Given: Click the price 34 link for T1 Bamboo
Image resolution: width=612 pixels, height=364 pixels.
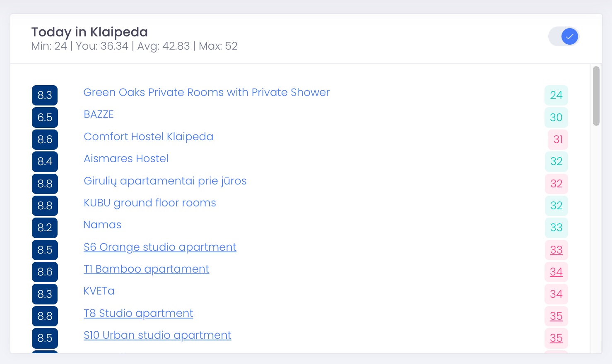Looking at the screenshot, I should [556, 272].
